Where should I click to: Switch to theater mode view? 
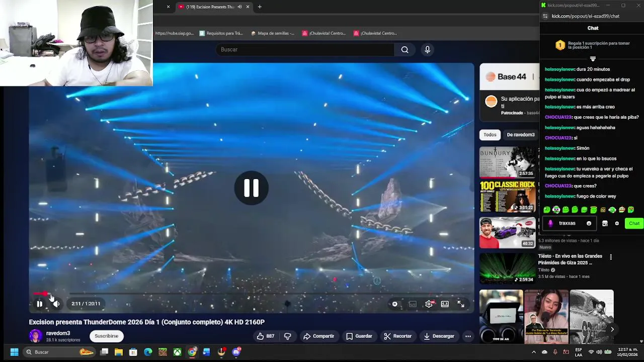tap(445, 304)
